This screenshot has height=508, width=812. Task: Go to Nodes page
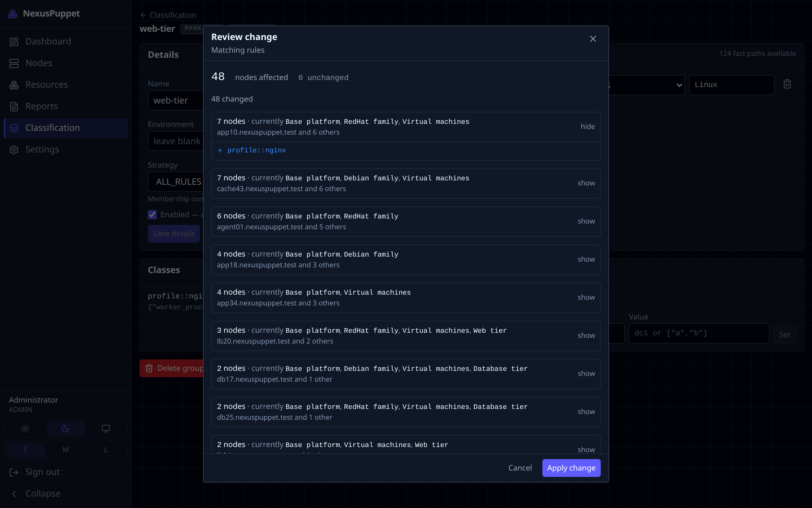pyautogui.click(x=65, y=63)
